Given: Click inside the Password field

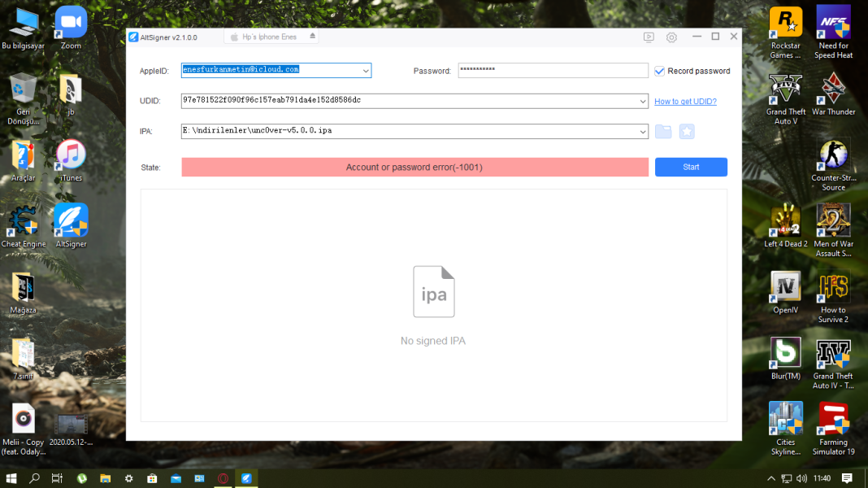Looking at the screenshot, I should tap(553, 71).
